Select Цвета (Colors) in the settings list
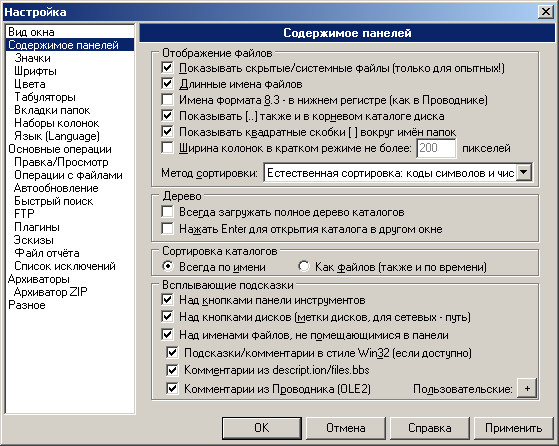Screen dimensions: 559x446 tap(30, 84)
